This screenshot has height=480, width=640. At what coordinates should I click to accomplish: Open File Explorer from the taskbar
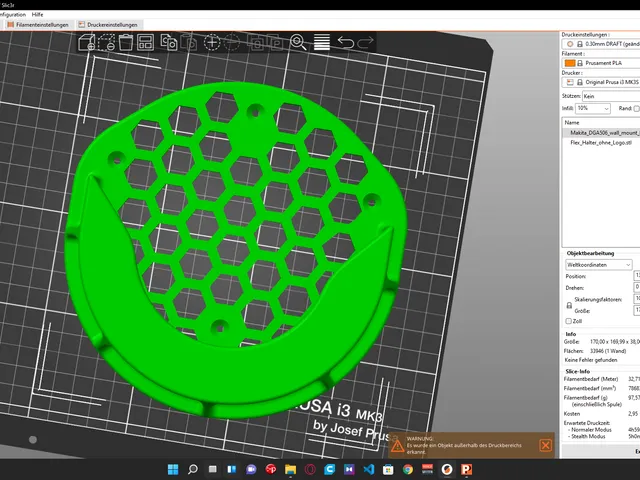(x=290, y=469)
